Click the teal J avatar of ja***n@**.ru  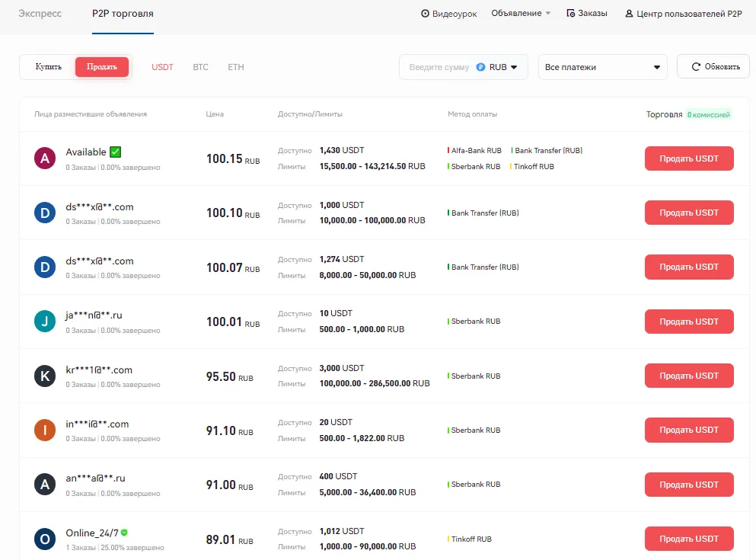(45, 322)
